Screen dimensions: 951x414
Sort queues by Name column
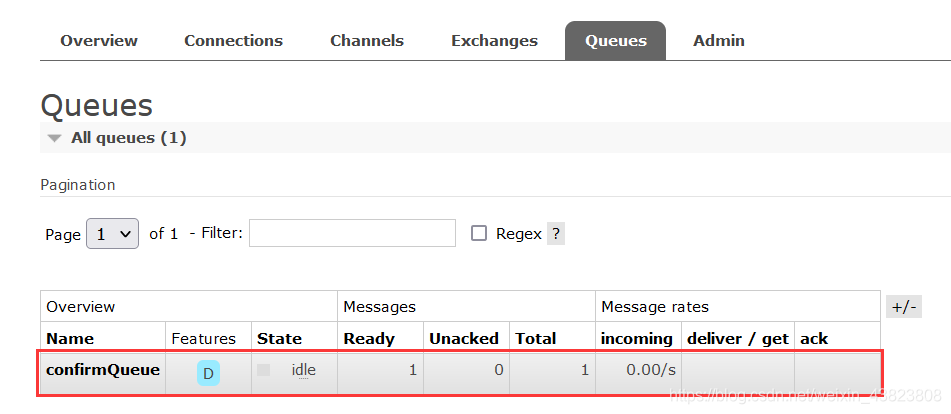point(70,338)
